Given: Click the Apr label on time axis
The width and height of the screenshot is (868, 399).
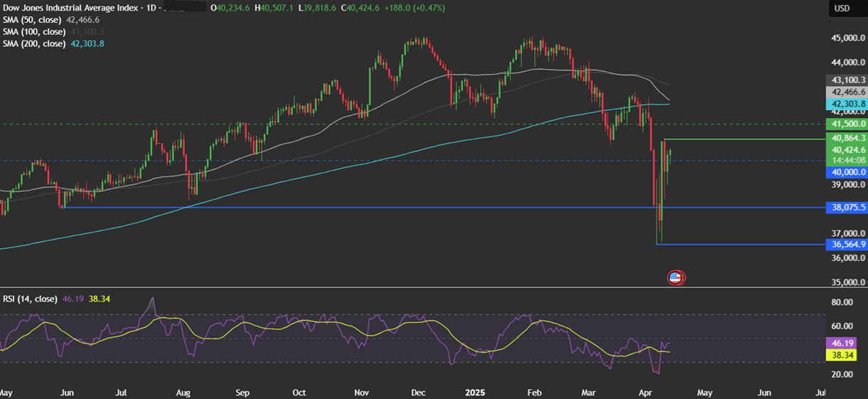Looking at the screenshot, I should pyautogui.click(x=647, y=393).
